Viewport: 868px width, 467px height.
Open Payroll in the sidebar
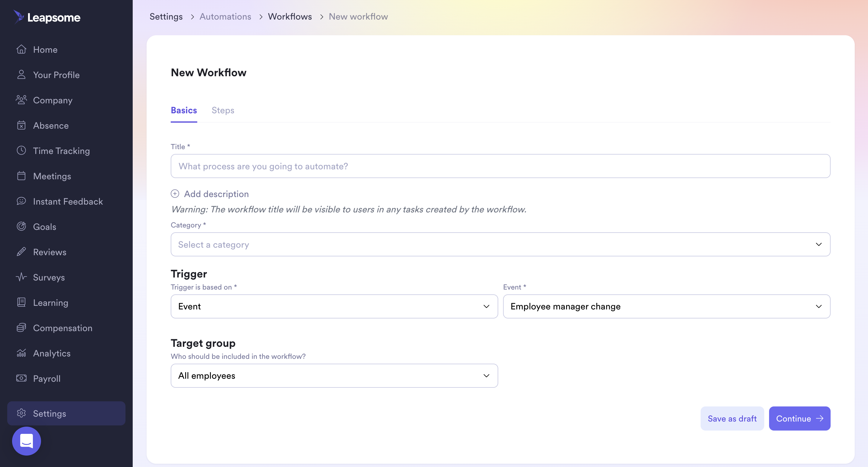[66, 378]
